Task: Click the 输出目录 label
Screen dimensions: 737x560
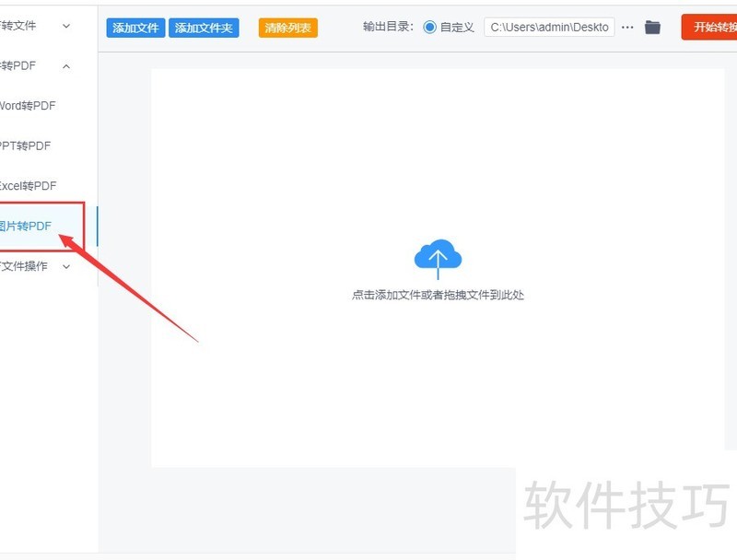Action: point(388,27)
